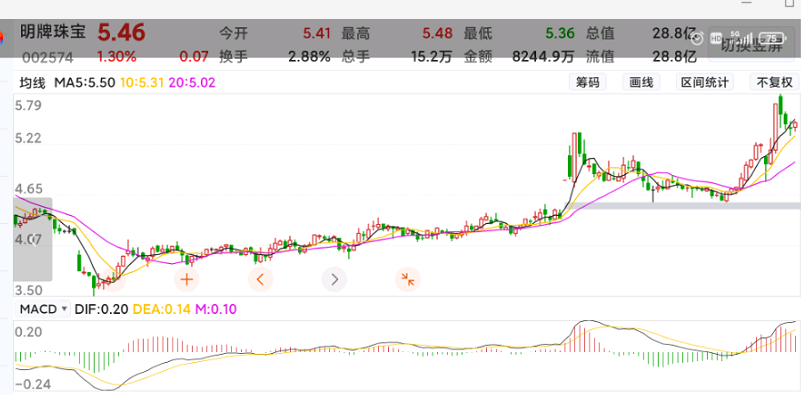This screenshot has width=801, height=395.
Task: Open 区间统计 range statistics
Action: click(704, 82)
